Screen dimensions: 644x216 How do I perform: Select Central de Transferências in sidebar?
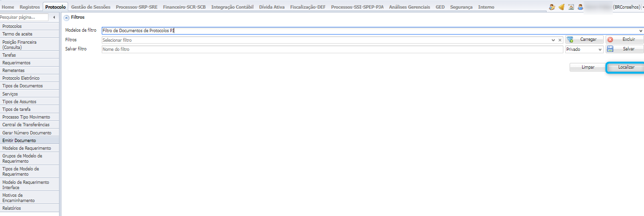pyautogui.click(x=30, y=125)
